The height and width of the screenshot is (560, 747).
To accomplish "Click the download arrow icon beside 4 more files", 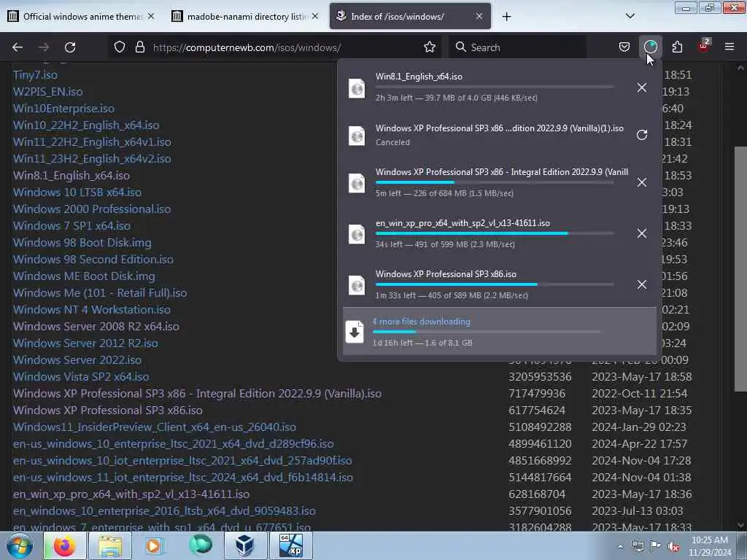I will 355,332.
